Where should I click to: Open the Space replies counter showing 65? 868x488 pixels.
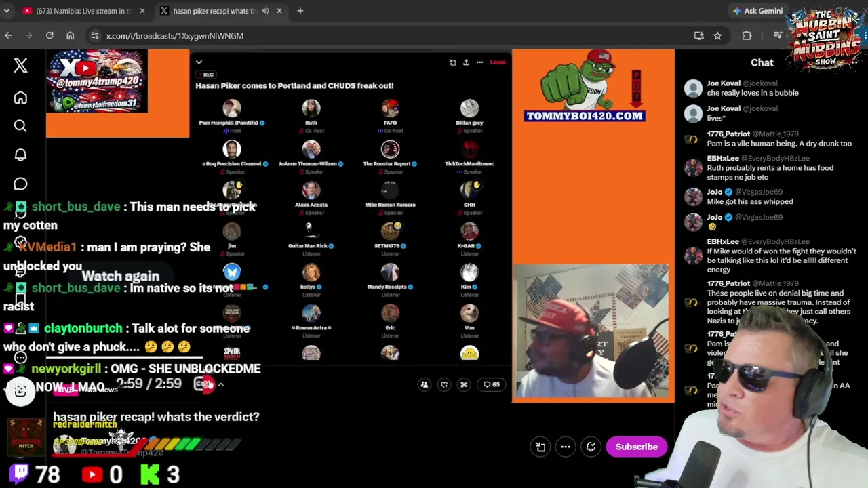[492, 384]
